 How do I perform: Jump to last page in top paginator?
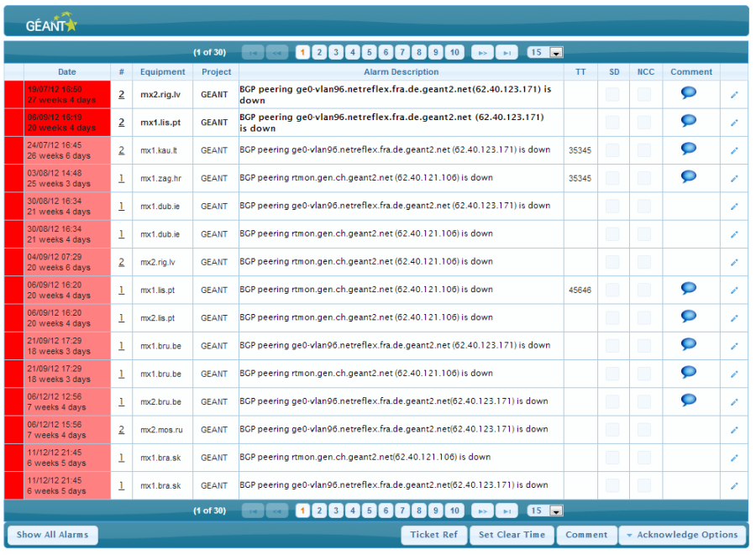pos(507,53)
